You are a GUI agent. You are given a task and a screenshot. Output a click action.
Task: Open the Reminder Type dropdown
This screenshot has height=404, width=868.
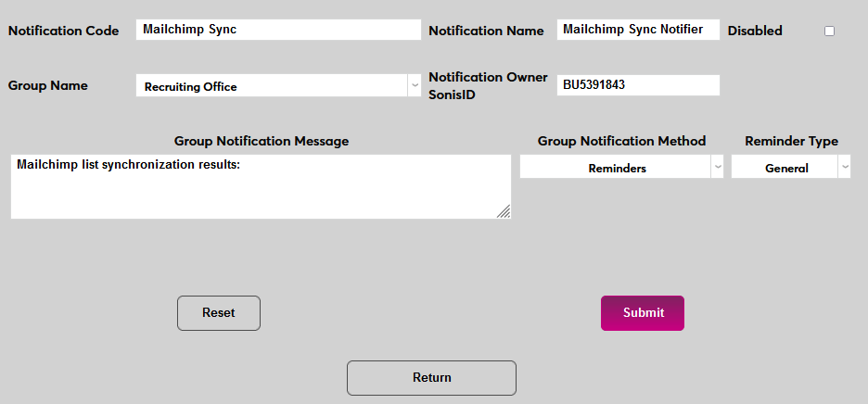click(x=791, y=168)
